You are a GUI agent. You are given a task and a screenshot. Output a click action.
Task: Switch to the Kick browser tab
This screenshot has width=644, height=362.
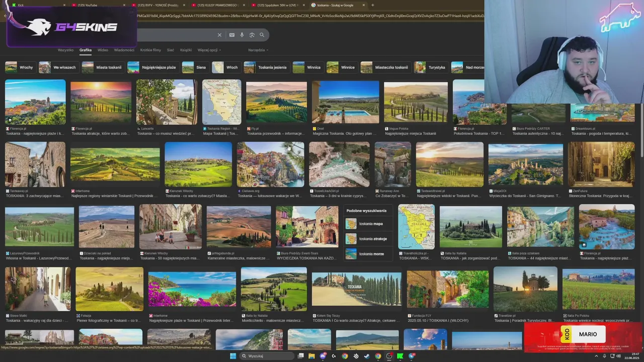pos(38,5)
